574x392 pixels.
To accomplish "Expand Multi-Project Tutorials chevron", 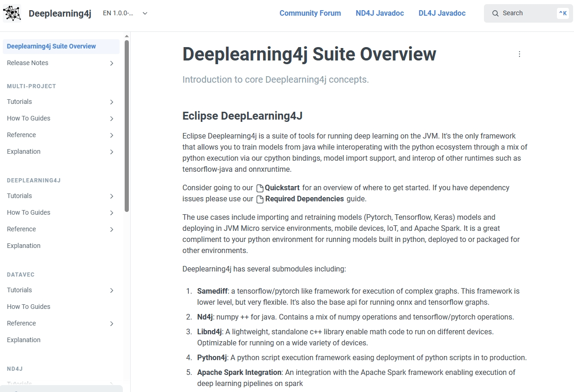I will pyautogui.click(x=111, y=102).
